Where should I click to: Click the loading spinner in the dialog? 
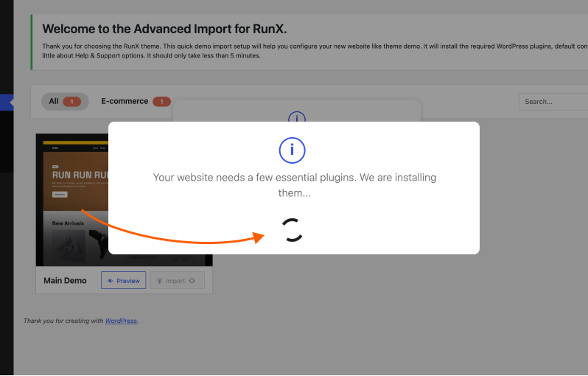(x=292, y=230)
